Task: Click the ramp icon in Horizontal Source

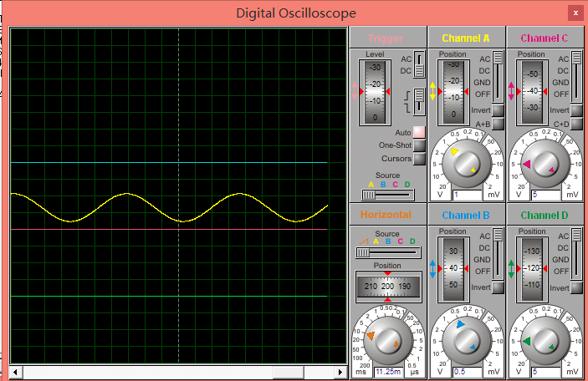Action: coord(364,241)
